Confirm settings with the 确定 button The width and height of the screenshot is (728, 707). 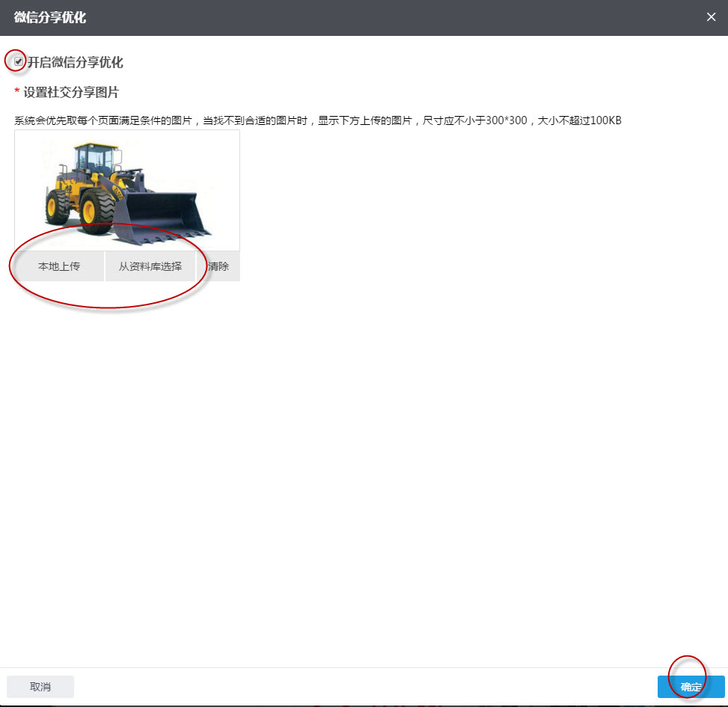tap(690, 686)
